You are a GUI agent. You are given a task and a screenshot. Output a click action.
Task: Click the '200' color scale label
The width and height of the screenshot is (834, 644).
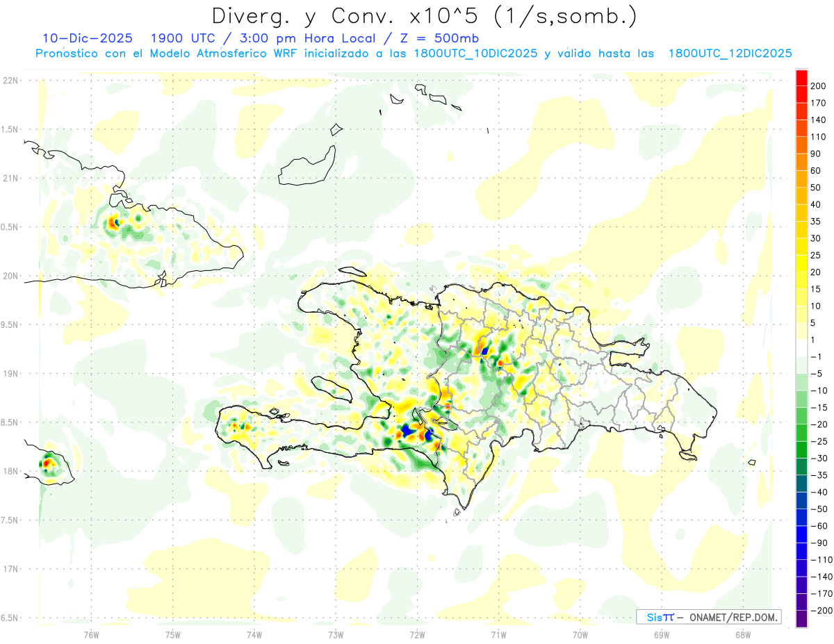coord(818,85)
